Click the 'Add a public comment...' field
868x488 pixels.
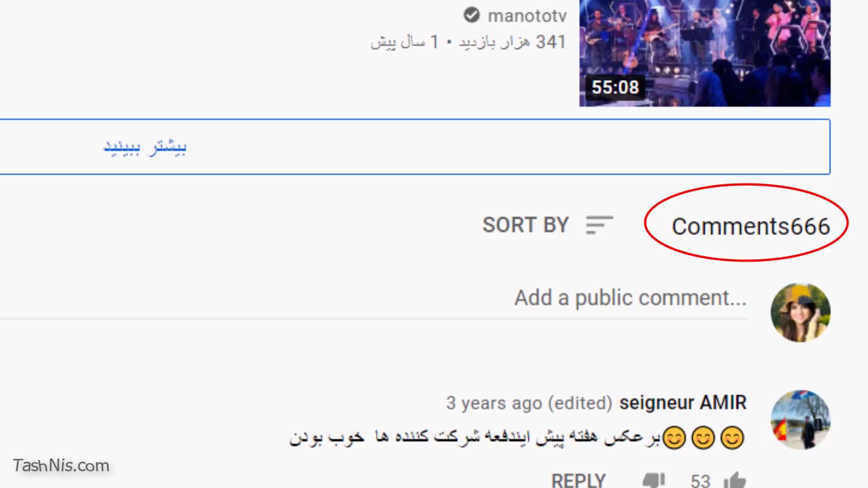630,298
